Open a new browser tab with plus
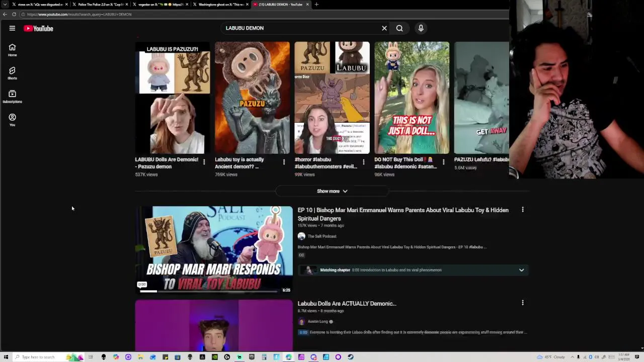 pos(316,5)
